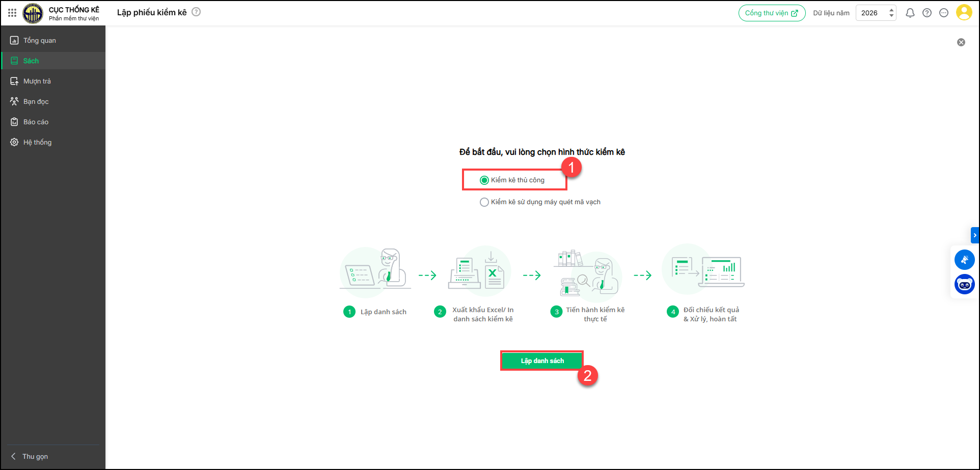Open the Mượn trả menu
This screenshot has width=980, height=470.
tap(37, 81)
